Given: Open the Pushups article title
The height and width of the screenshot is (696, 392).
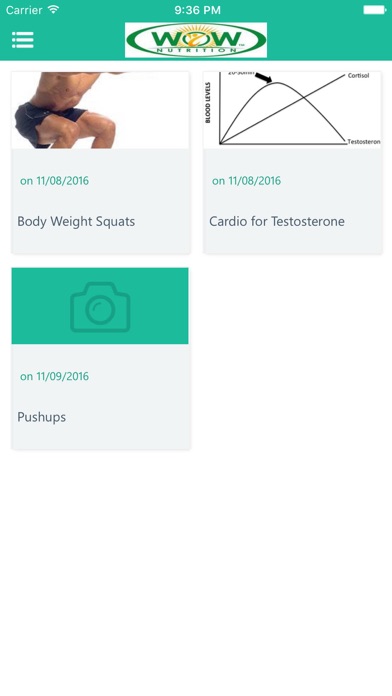Looking at the screenshot, I should [41, 417].
